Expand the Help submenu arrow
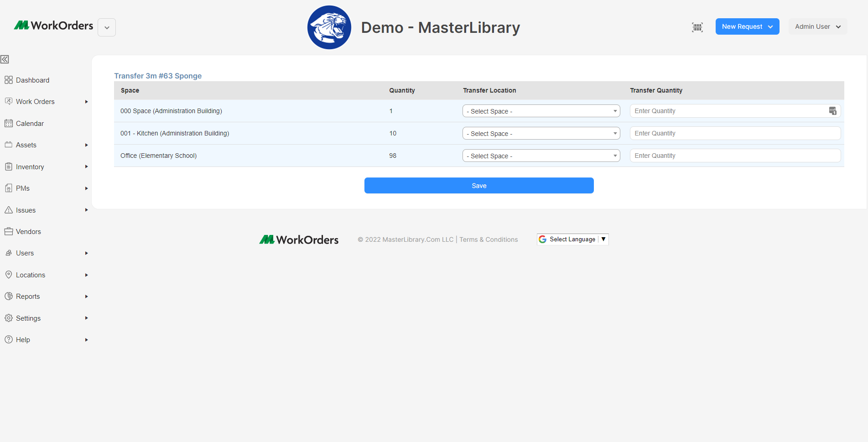Viewport: 868px width, 442px height. tap(86, 340)
